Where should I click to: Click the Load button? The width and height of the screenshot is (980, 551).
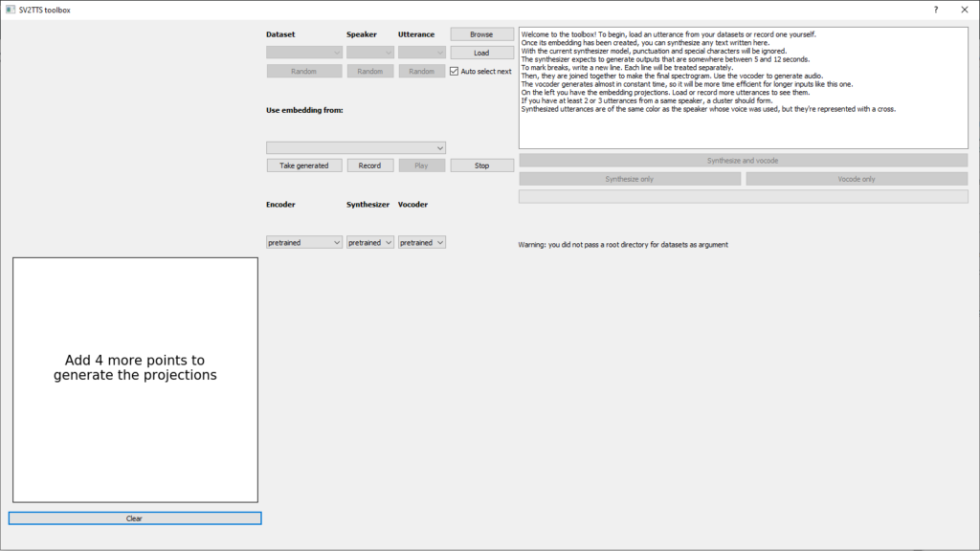click(482, 54)
